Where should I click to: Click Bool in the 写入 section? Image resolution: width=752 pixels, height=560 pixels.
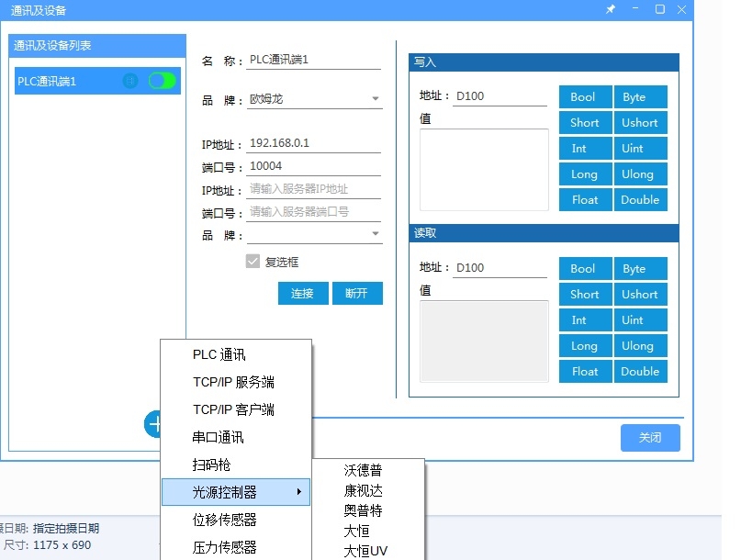coord(585,96)
